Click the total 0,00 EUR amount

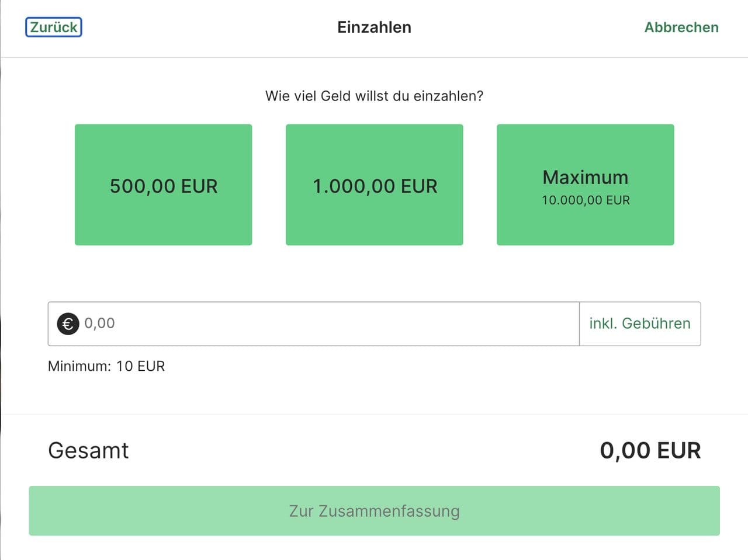(650, 451)
